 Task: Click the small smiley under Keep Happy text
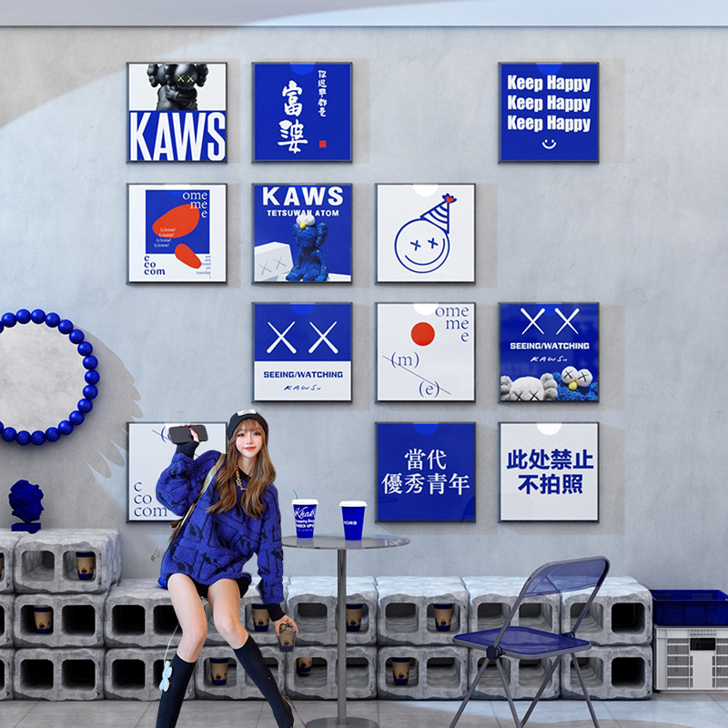click(x=549, y=145)
